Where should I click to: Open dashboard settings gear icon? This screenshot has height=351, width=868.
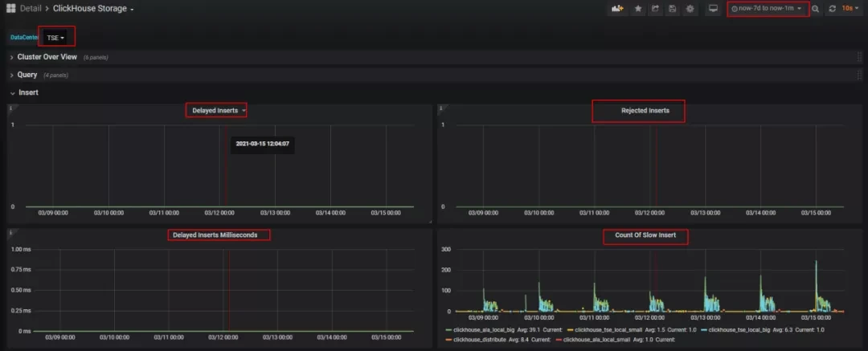(x=689, y=9)
